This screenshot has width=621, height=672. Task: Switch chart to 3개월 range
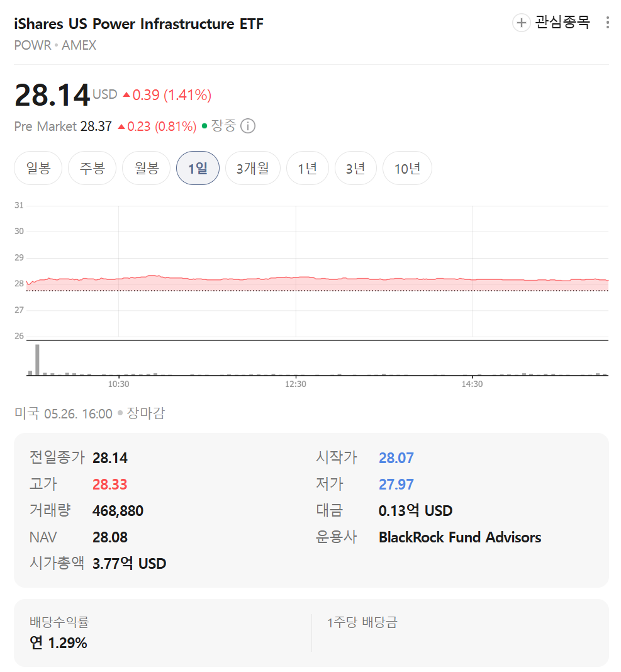[x=253, y=168]
